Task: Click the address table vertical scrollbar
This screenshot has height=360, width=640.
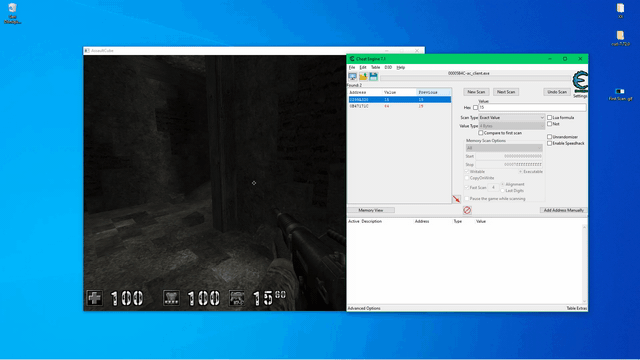Action: pyautogui.click(x=584, y=264)
